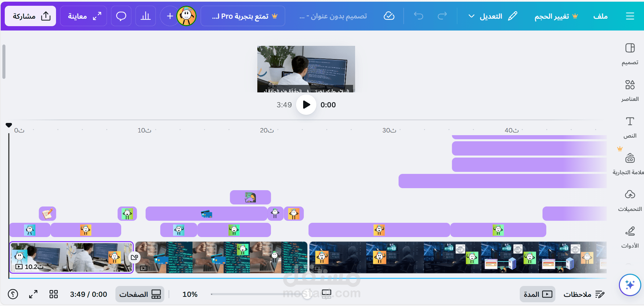644x306 pixels.
Task: Select the first clip labeled 10.2ث
Action: pos(71,257)
